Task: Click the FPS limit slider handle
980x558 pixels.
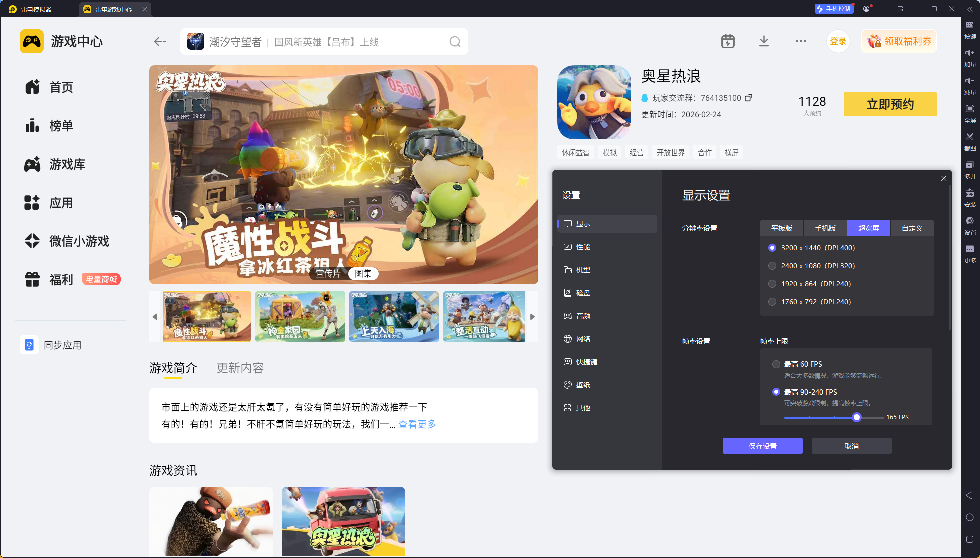Action: [x=857, y=417]
